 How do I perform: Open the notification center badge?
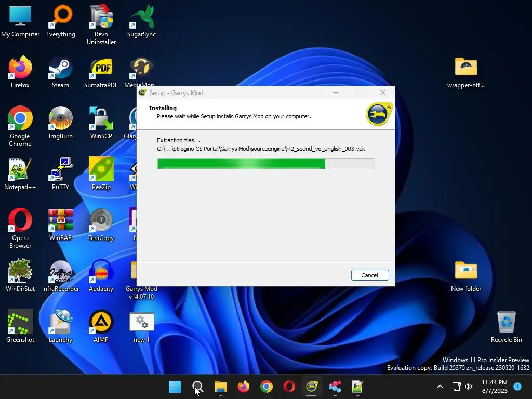517,386
